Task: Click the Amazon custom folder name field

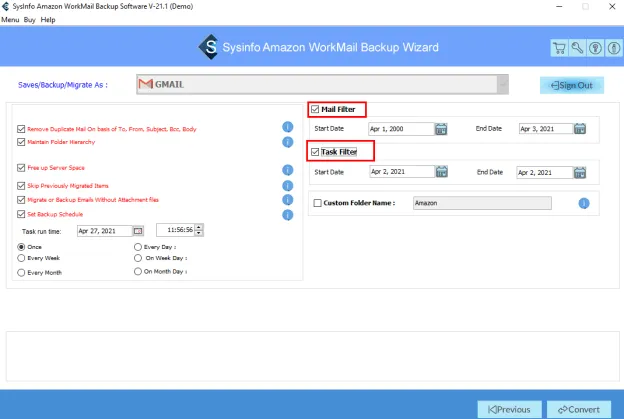Action: tap(481, 203)
